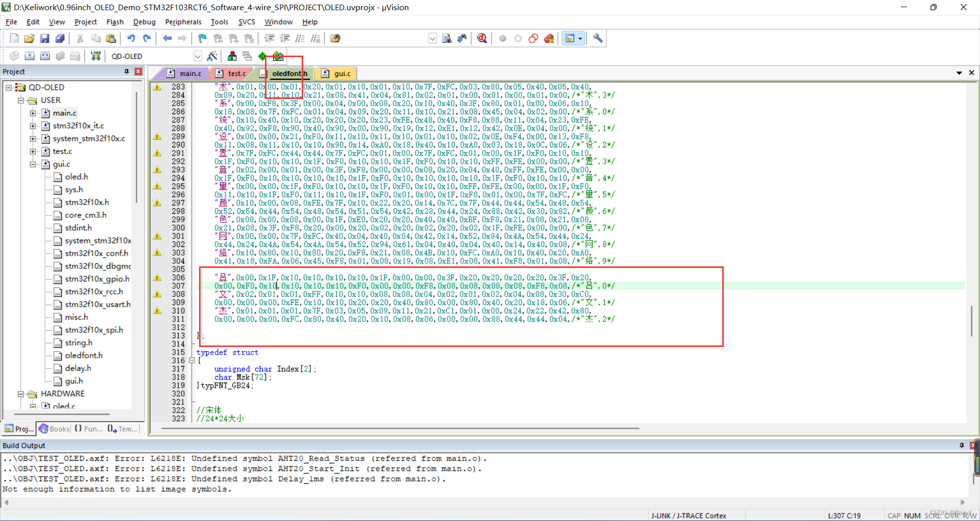Viewport: 980px width, 521px height.
Task: Create a new file with New icon
Action: pos(14,38)
